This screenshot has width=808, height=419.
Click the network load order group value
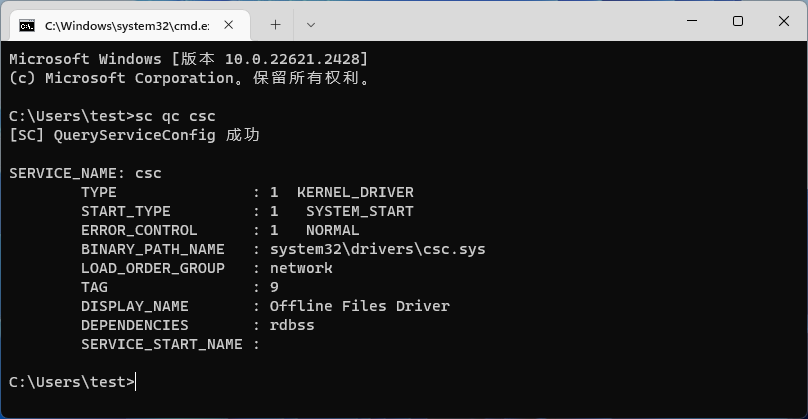[301, 268]
